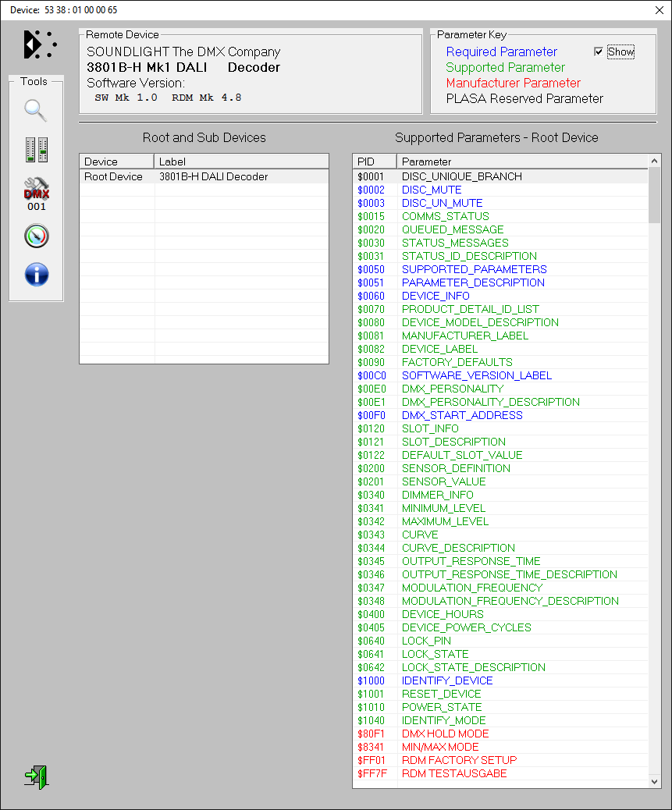The height and width of the screenshot is (810, 672).
Task: Open the DMX 001 address tool
Action: (x=36, y=194)
